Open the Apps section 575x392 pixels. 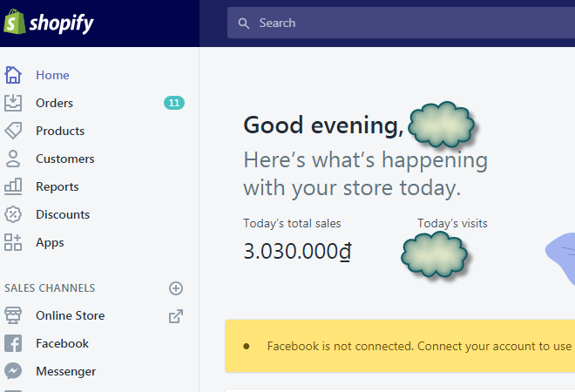50,243
